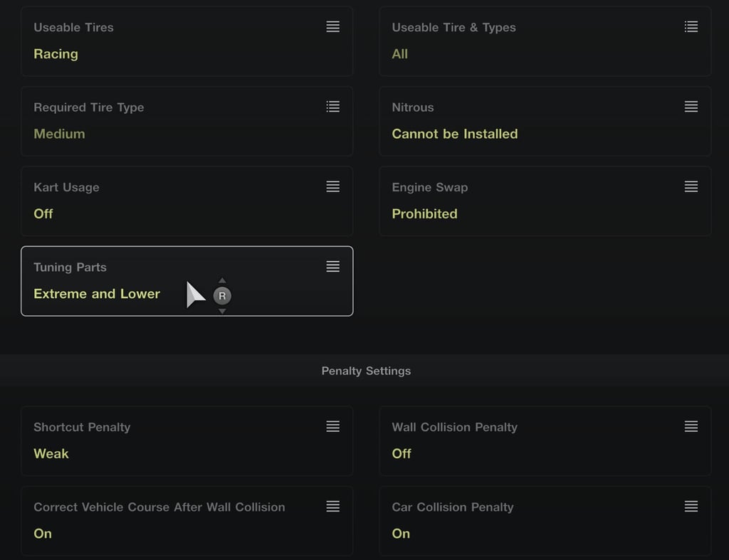Click the Useable Tire & Types list icon
The height and width of the screenshot is (560, 729).
[691, 27]
